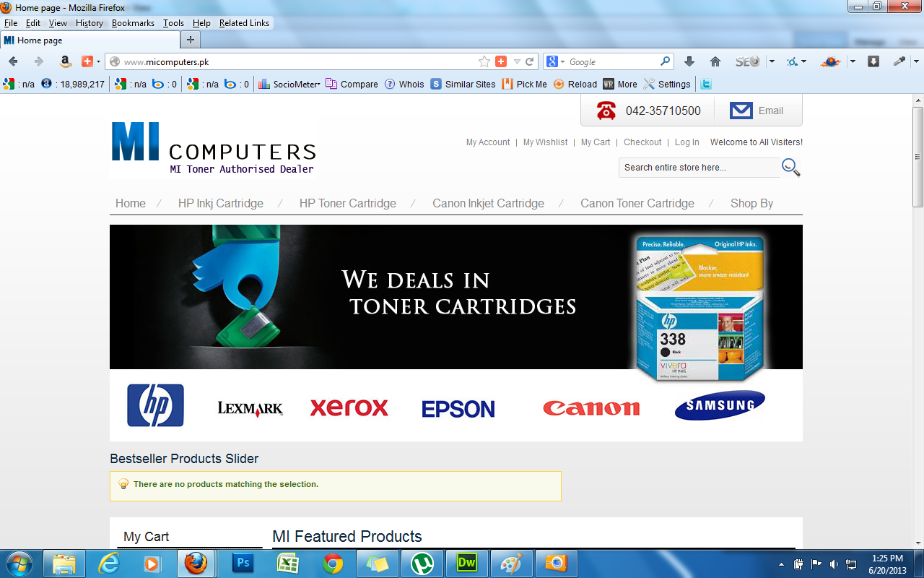
Task: Click the Checkout link
Action: [642, 142]
